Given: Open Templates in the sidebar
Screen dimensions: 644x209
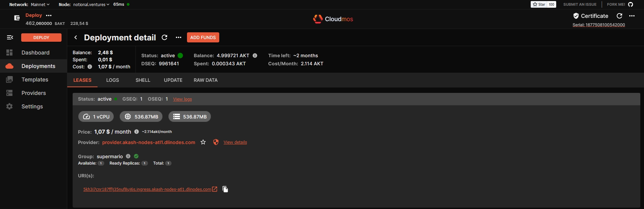Looking at the screenshot, I should pos(34,79).
